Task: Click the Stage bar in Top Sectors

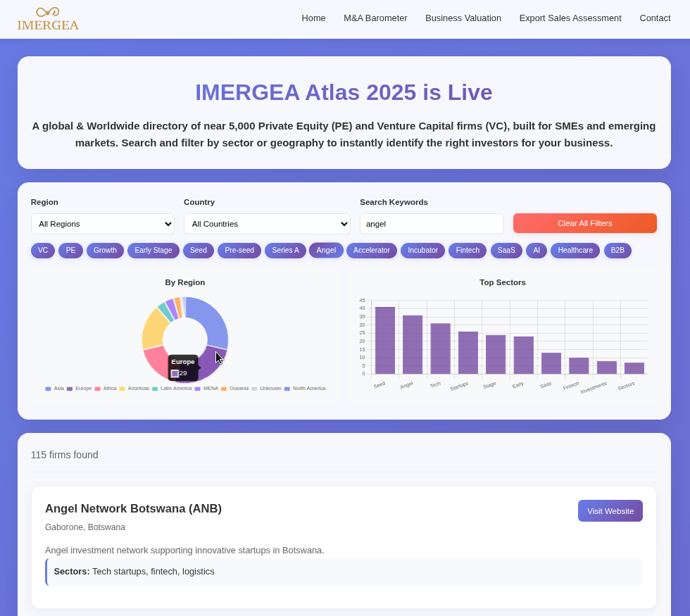Action: [x=496, y=355]
